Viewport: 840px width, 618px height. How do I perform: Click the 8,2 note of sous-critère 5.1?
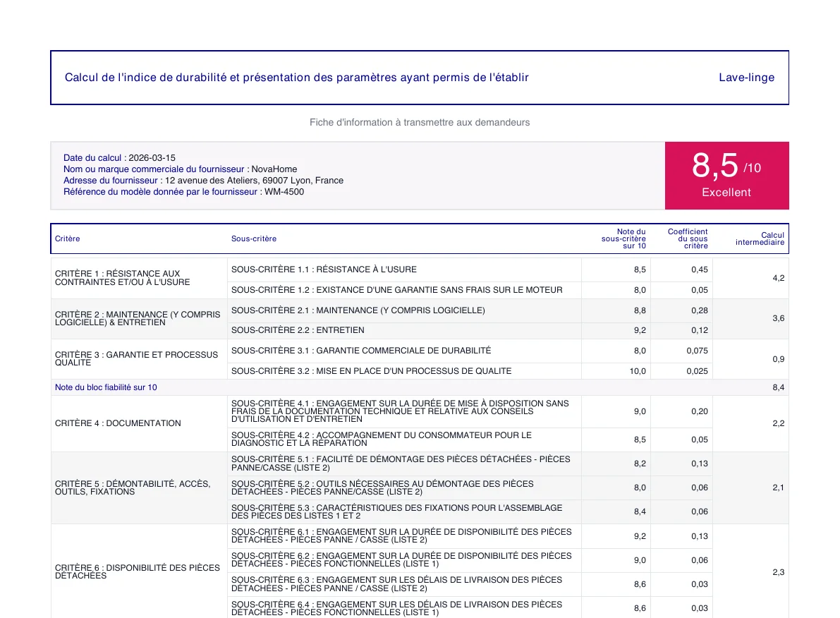[x=640, y=463]
